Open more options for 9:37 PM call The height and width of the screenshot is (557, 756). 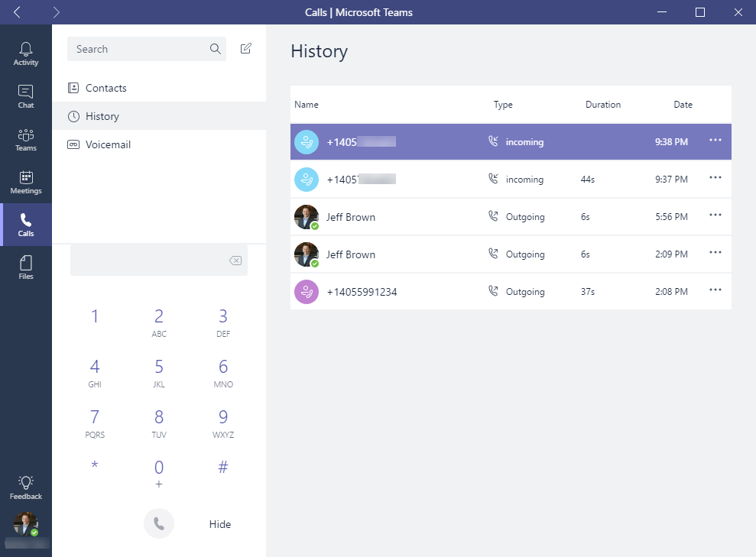(715, 178)
